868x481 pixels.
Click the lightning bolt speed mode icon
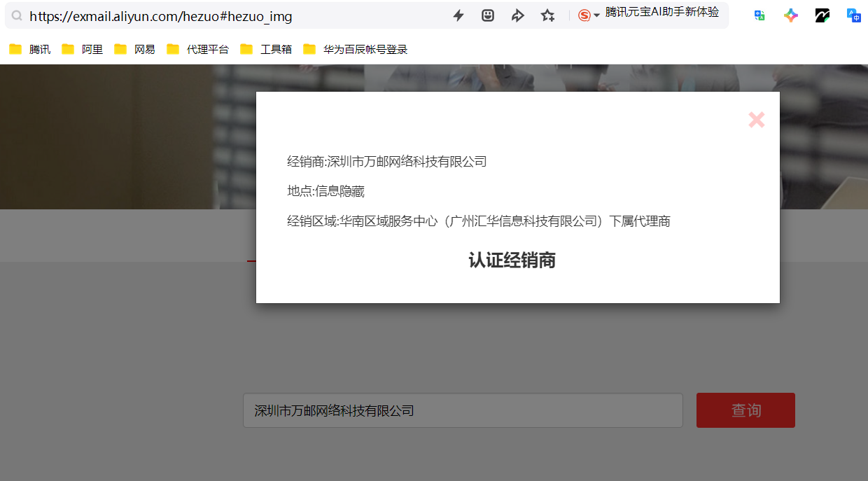(458, 15)
